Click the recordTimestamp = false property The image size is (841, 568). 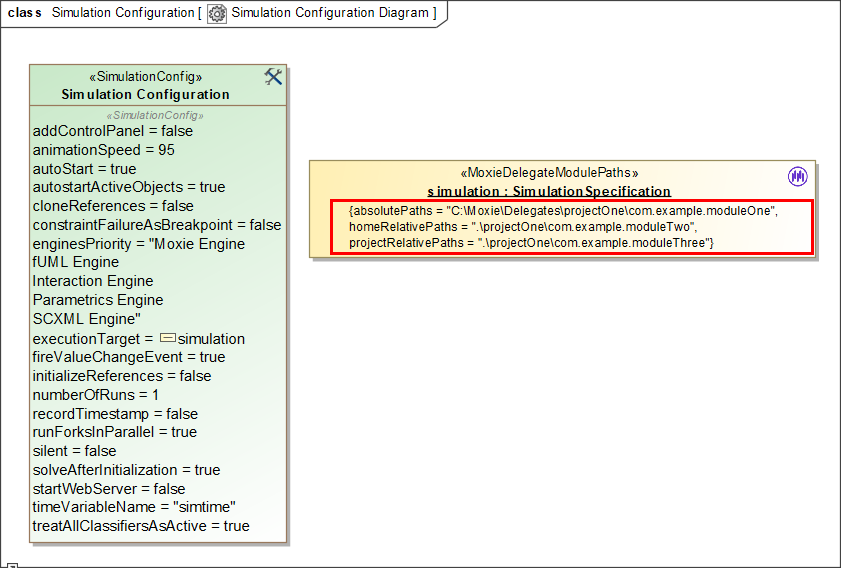(115, 414)
